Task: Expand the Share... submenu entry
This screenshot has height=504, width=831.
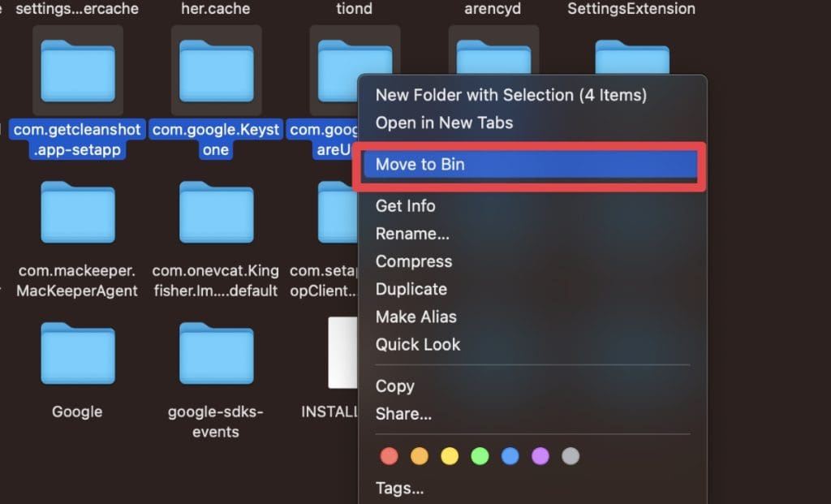Action: [403, 414]
